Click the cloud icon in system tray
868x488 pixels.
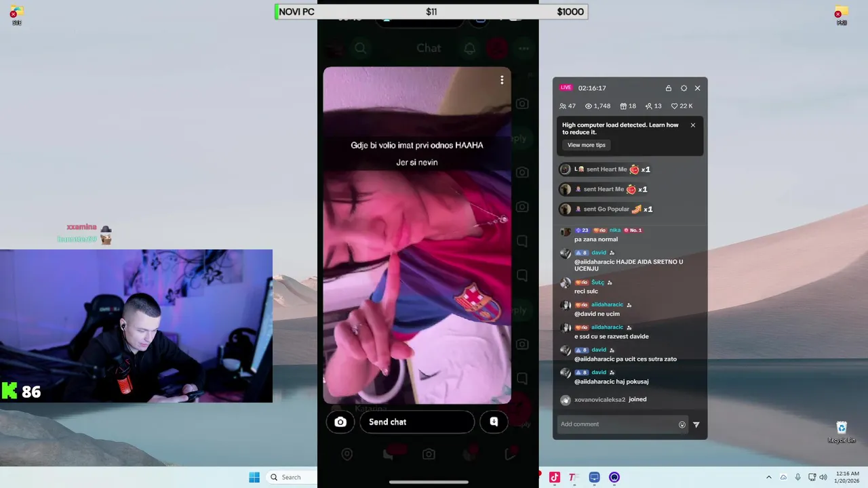[x=783, y=477]
